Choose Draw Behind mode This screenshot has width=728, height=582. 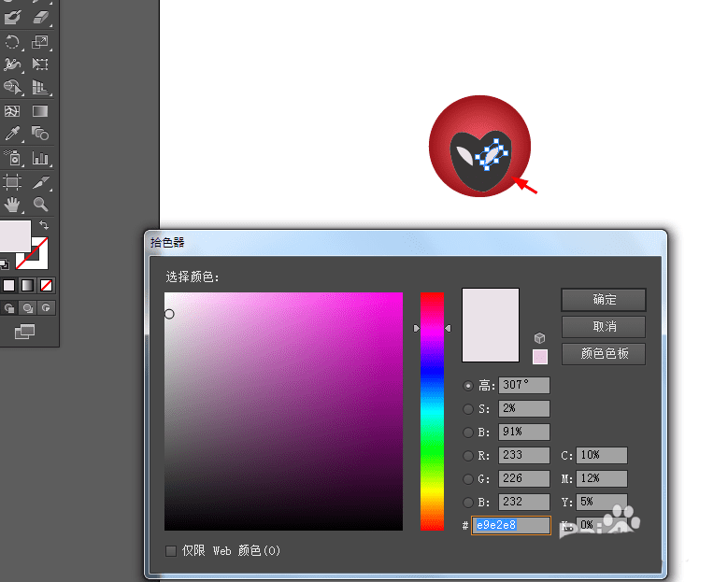[28, 307]
